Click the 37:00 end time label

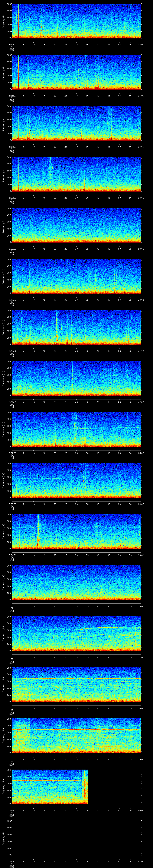tap(141, 657)
